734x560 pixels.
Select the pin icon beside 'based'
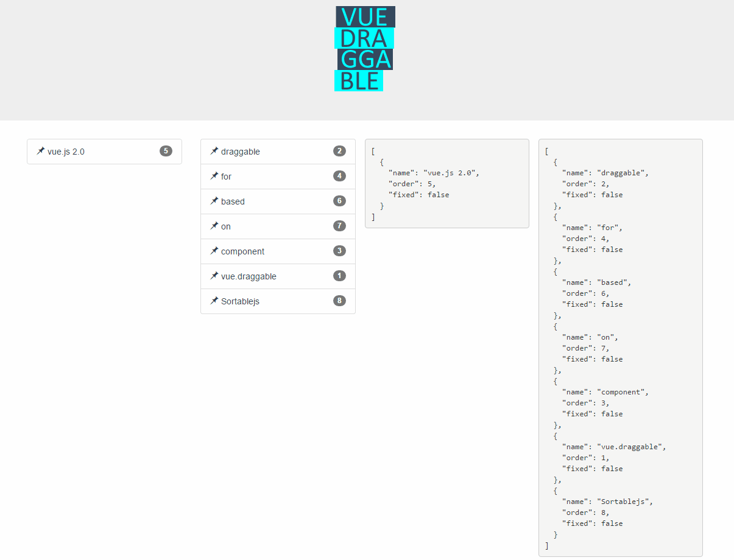[214, 201]
